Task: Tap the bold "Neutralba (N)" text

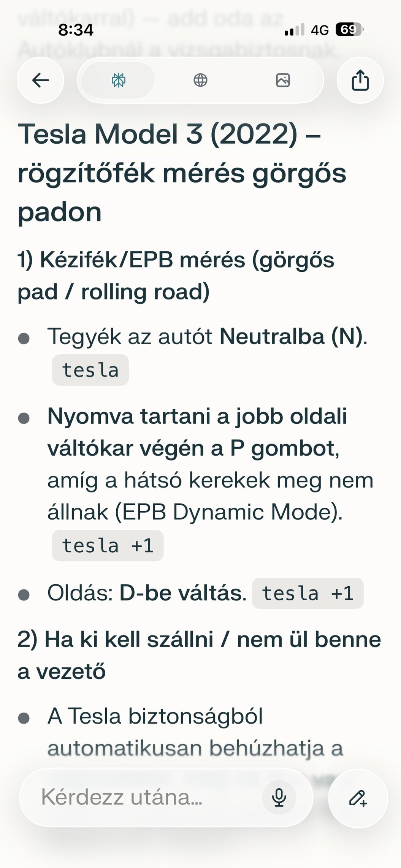Action: tap(291, 337)
